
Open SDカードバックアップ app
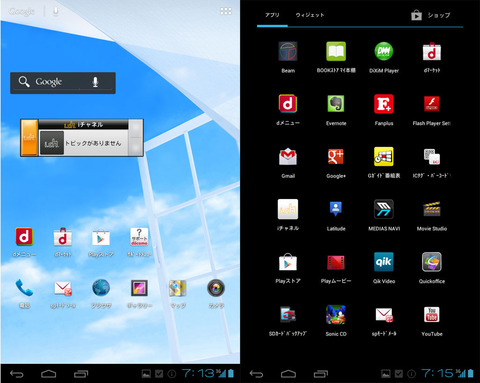coord(288,314)
